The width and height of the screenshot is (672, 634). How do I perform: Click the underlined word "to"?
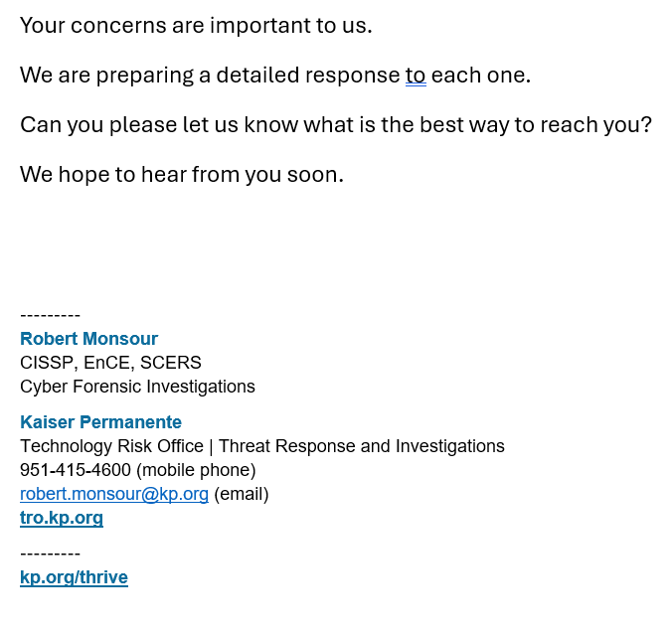pos(416,76)
